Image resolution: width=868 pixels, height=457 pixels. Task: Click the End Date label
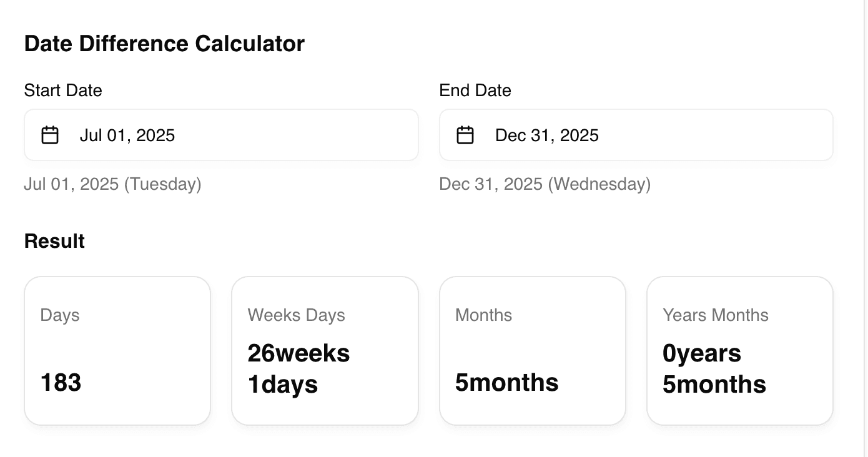[475, 91]
